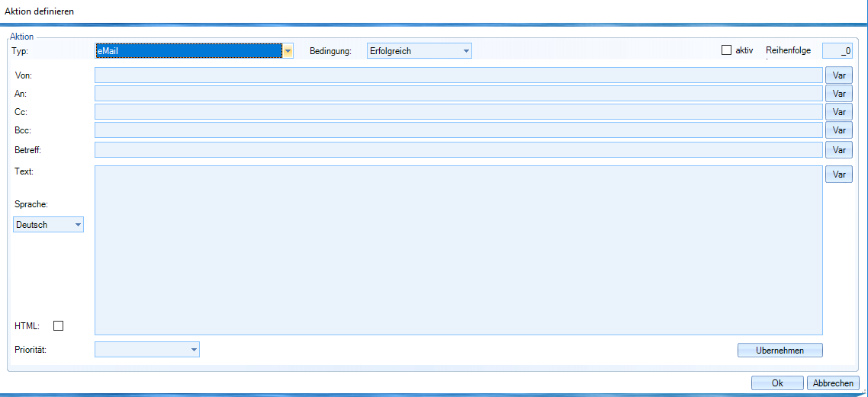This screenshot has width=868, height=397.
Task: Focus the Von sender input field
Action: [x=458, y=75]
